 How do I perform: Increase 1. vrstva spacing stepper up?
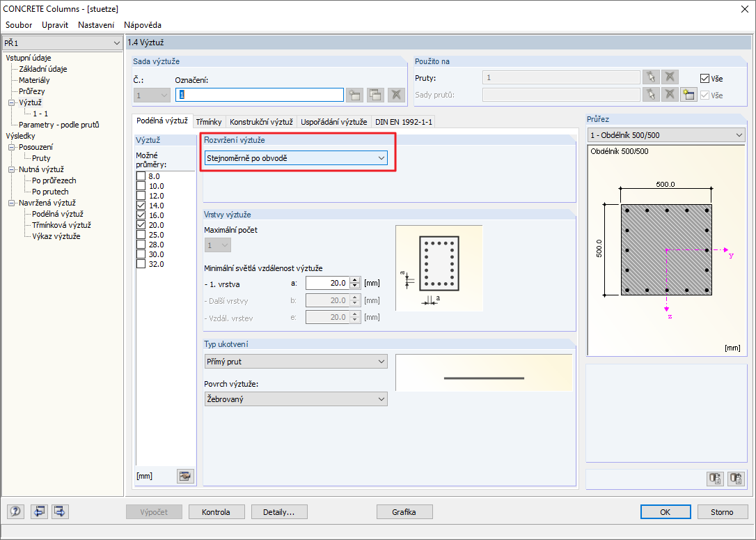pyautogui.click(x=355, y=280)
